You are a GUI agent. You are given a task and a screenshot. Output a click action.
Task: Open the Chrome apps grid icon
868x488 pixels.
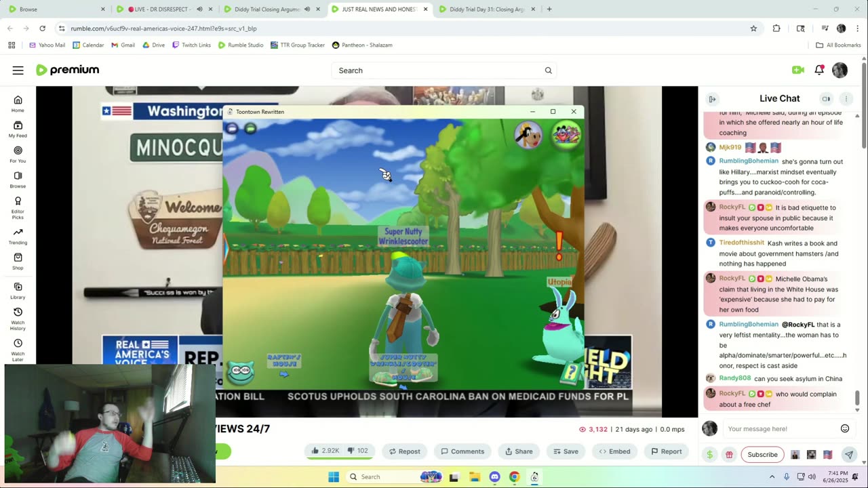tap(12, 45)
